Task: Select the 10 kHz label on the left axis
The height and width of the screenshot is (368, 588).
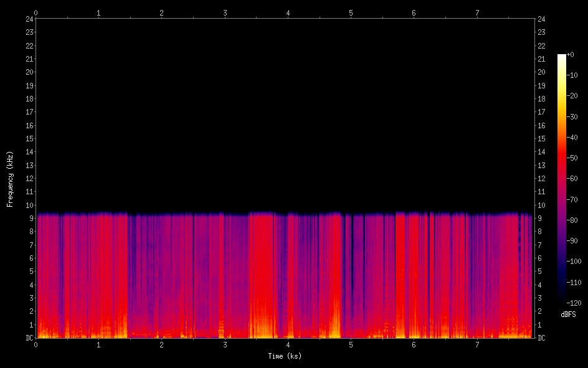Action: (x=29, y=205)
